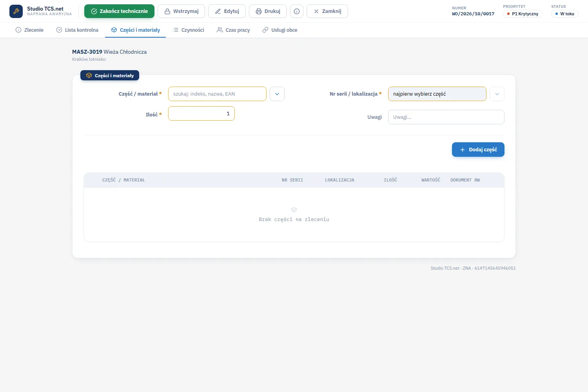Open the Czynności tab
The width and height of the screenshot is (588, 392).
pyautogui.click(x=189, y=30)
